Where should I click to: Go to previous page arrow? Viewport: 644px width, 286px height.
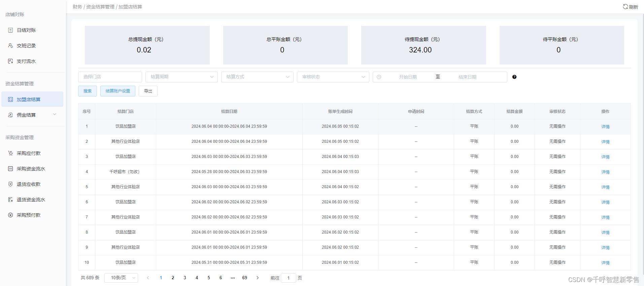148,278
